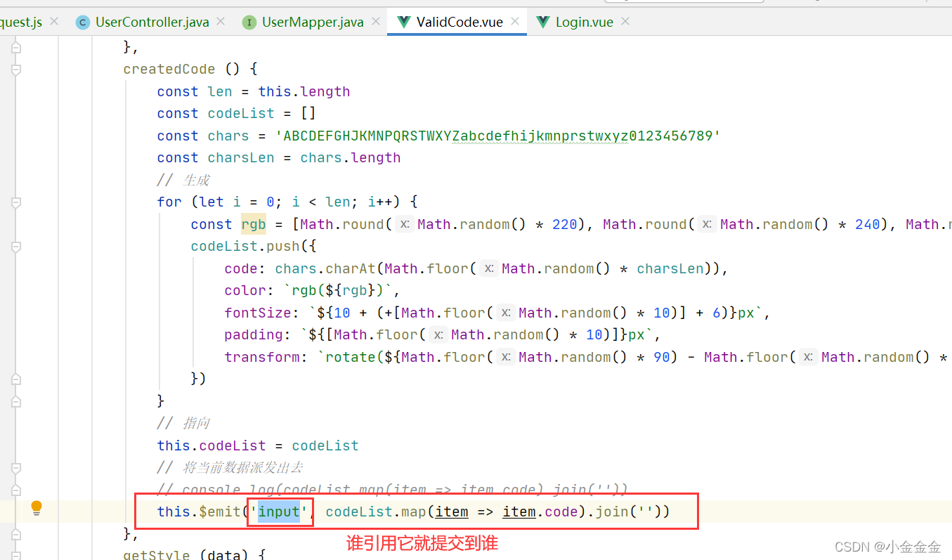Image resolution: width=952 pixels, height=560 pixels.
Task: Open the Login.vue tab
Action: click(x=584, y=22)
